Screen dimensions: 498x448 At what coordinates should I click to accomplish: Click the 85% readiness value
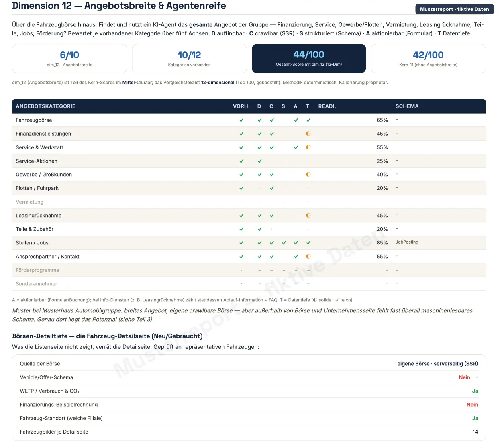[x=382, y=243]
